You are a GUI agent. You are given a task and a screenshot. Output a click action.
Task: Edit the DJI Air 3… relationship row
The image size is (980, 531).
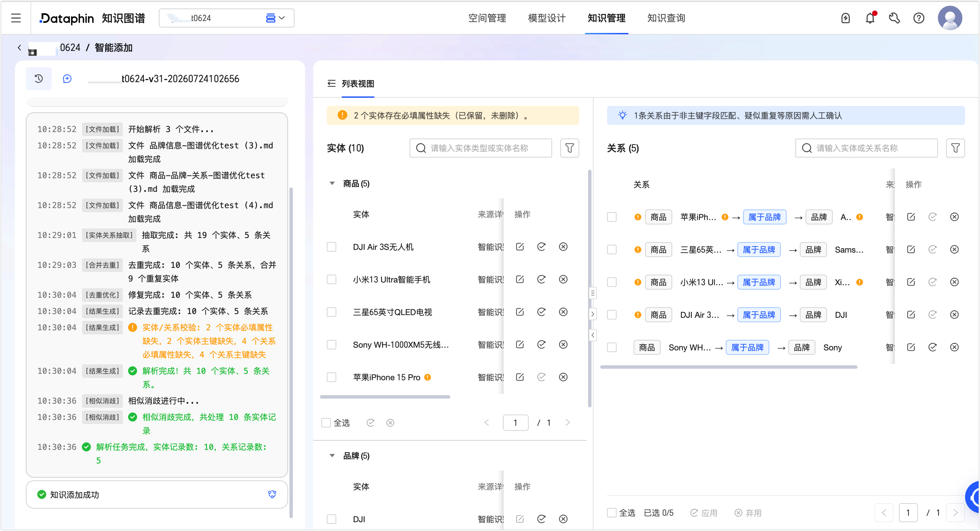911,315
